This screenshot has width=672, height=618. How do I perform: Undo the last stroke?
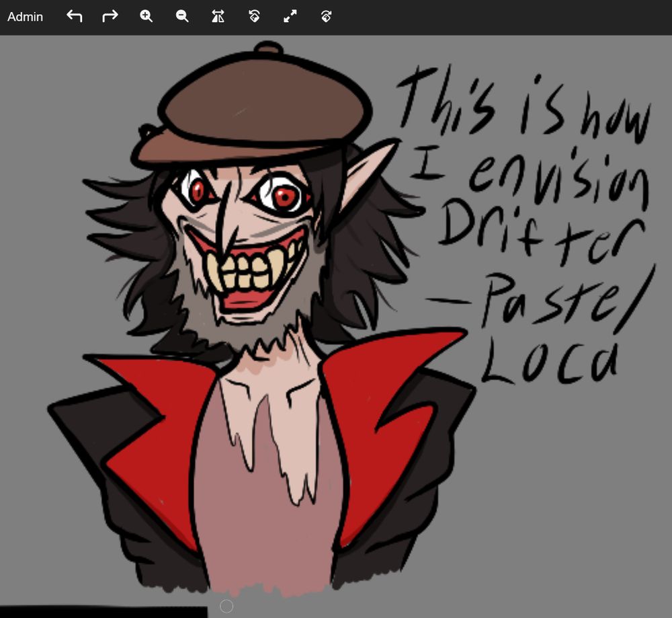tap(74, 16)
